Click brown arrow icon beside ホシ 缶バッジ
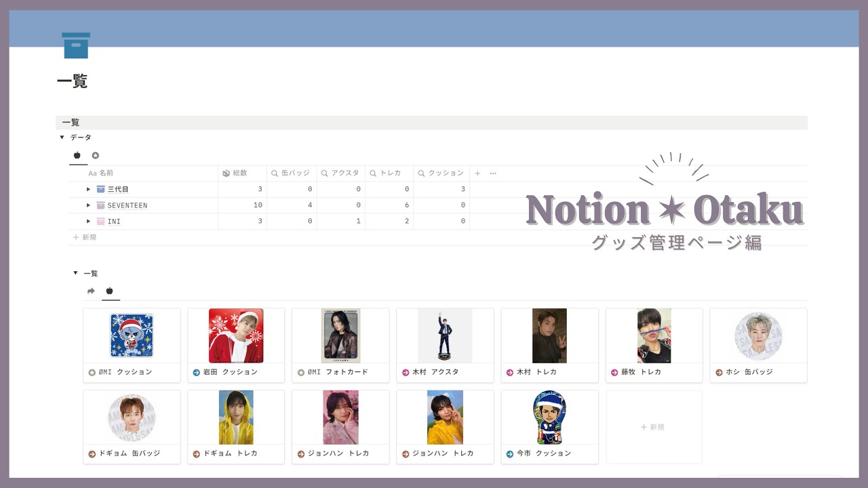 tap(719, 372)
